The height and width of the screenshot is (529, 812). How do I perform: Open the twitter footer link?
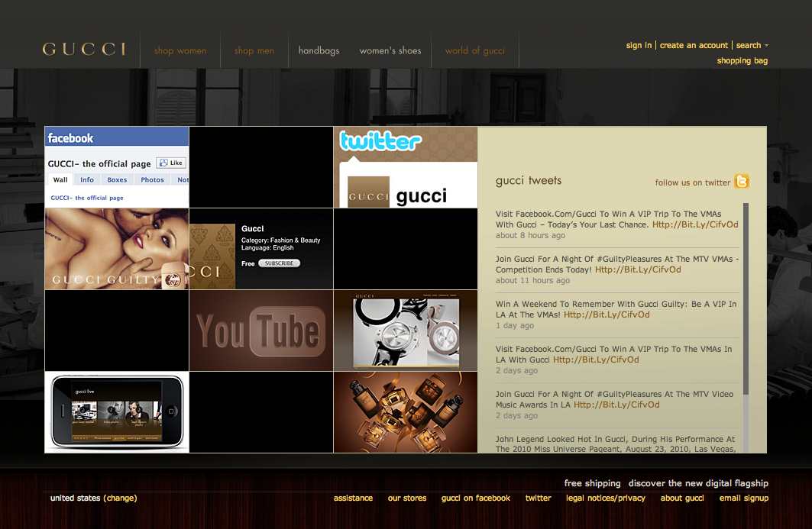point(538,498)
